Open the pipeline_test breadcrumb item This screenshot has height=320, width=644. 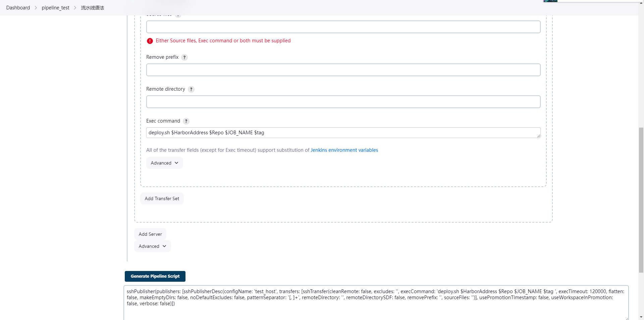[55, 8]
